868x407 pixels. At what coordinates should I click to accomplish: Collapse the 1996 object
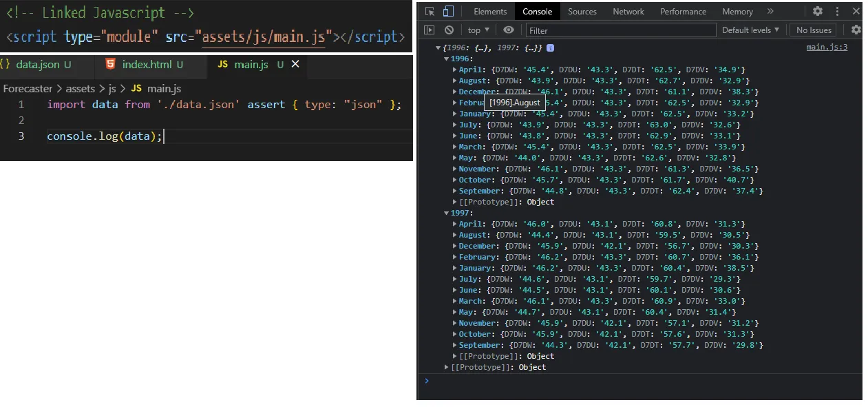point(446,59)
